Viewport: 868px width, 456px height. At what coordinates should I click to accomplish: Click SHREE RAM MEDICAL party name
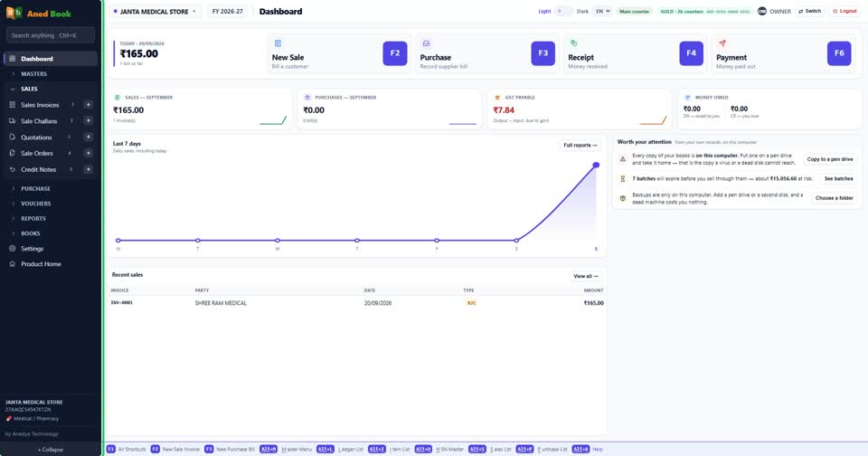tap(221, 303)
